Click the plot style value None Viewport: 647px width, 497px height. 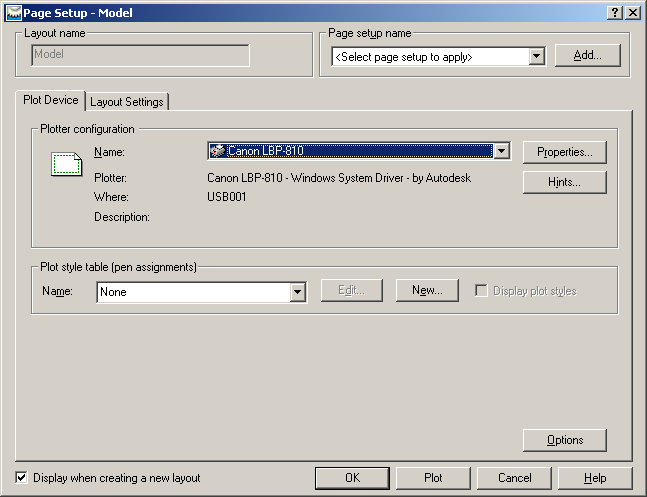(x=113, y=292)
